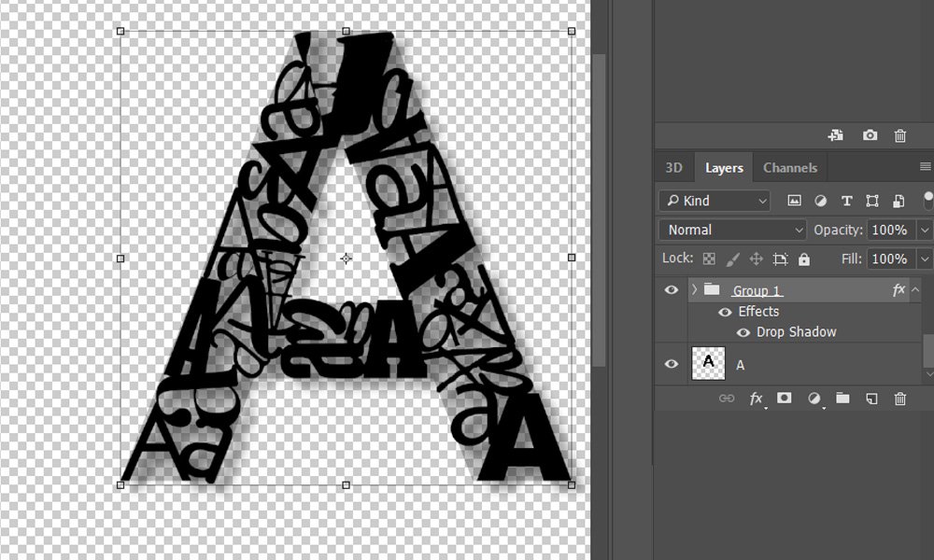
Task: Create a new layer
Action: tap(871, 399)
